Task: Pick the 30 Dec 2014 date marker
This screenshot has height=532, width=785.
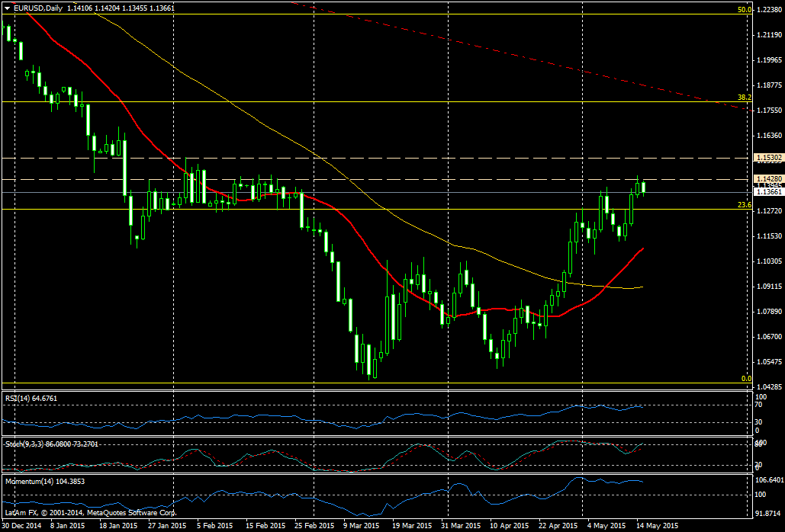Action: coord(23,526)
